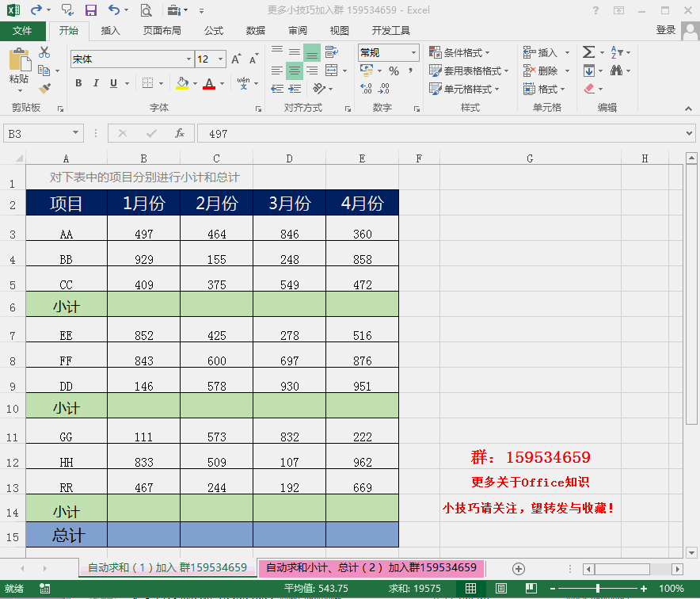The height and width of the screenshot is (599, 700).
Task: Click the Save icon in quick access toolbar
Action: click(x=91, y=10)
